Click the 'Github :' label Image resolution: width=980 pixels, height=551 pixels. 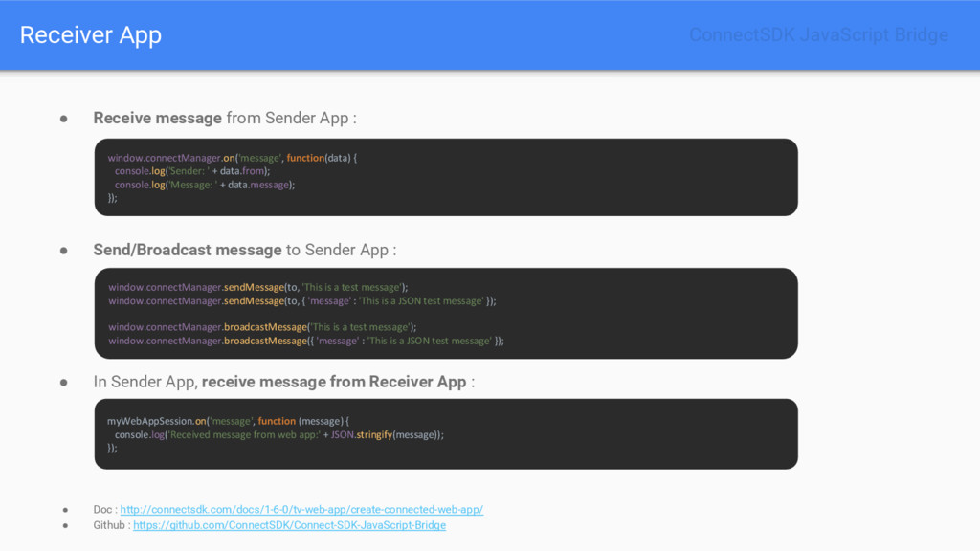click(112, 525)
